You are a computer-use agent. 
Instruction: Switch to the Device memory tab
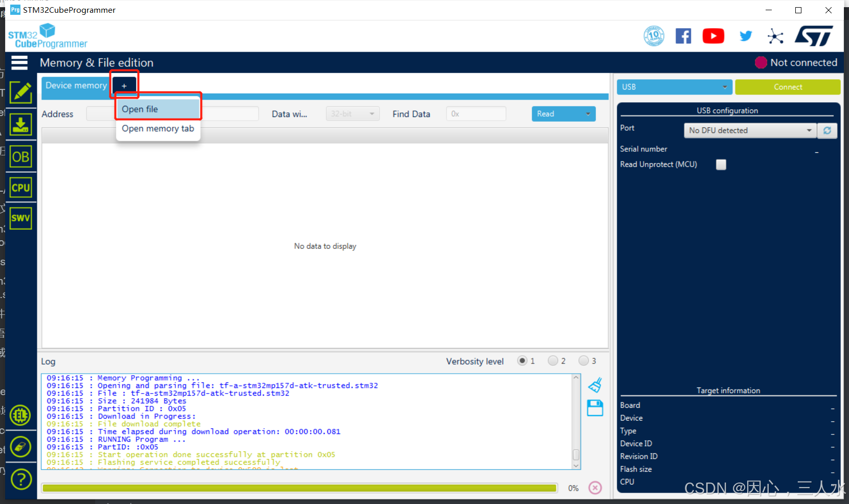point(76,85)
